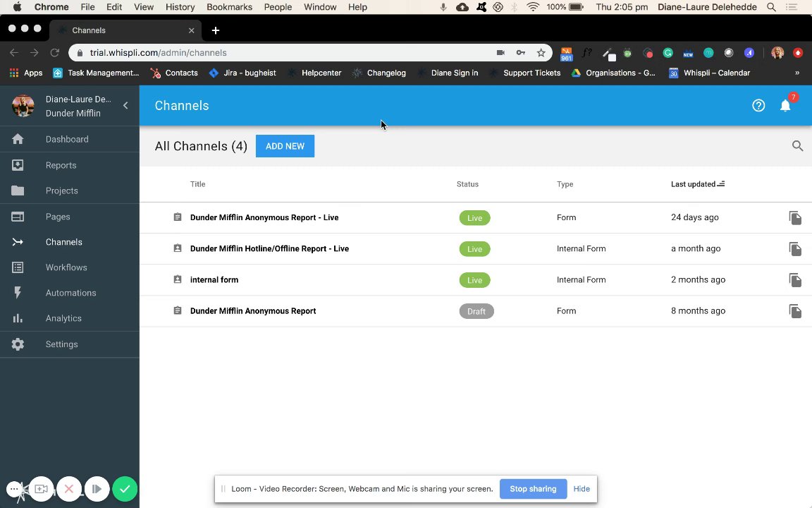This screenshot has height=508, width=812.
Task: Toggle the Loom camera button
Action: click(41, 489)
